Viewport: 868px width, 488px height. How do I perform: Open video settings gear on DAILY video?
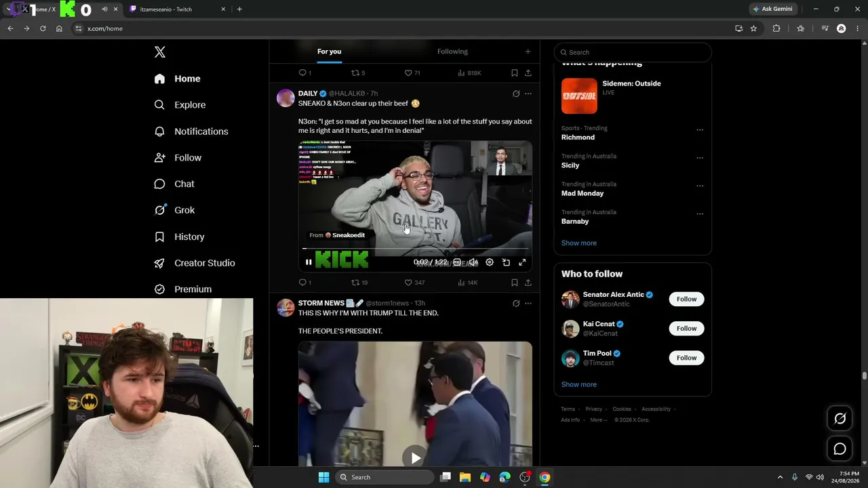point(490,262)
